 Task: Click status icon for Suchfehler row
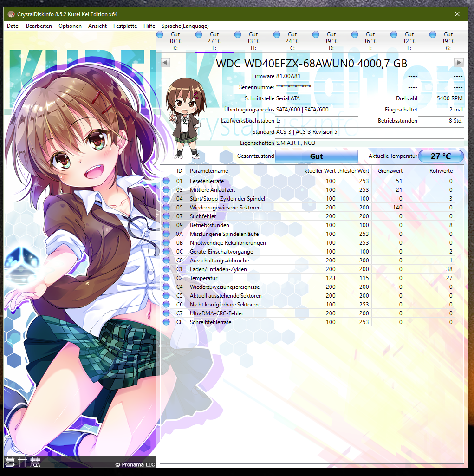point(166,216)
